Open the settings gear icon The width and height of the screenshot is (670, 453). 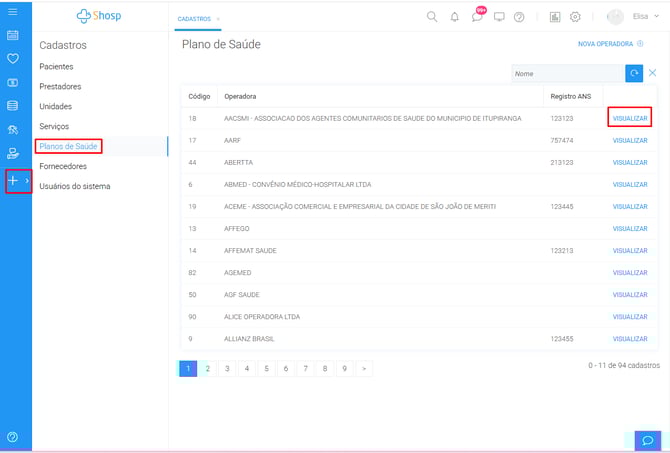point(575,17)
